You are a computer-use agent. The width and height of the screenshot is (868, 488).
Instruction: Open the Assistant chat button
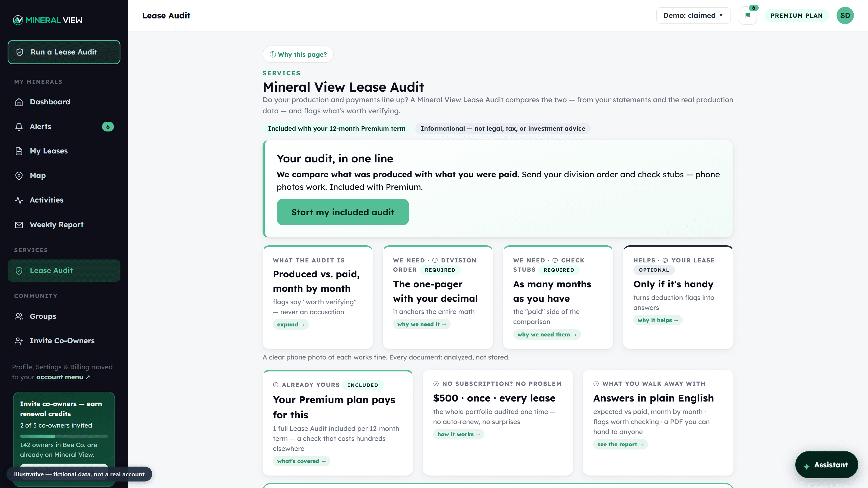coord(826,465)
